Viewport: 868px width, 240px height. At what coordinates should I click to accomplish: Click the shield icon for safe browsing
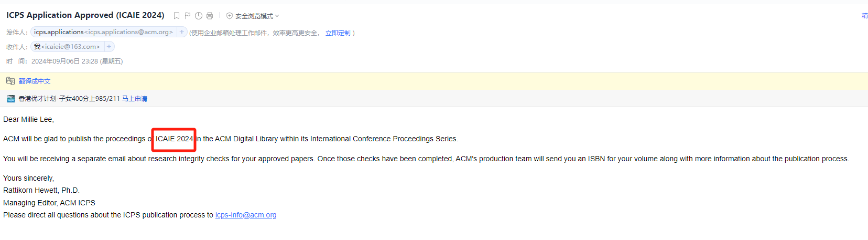pyautogui.click(x=229, y=16)
